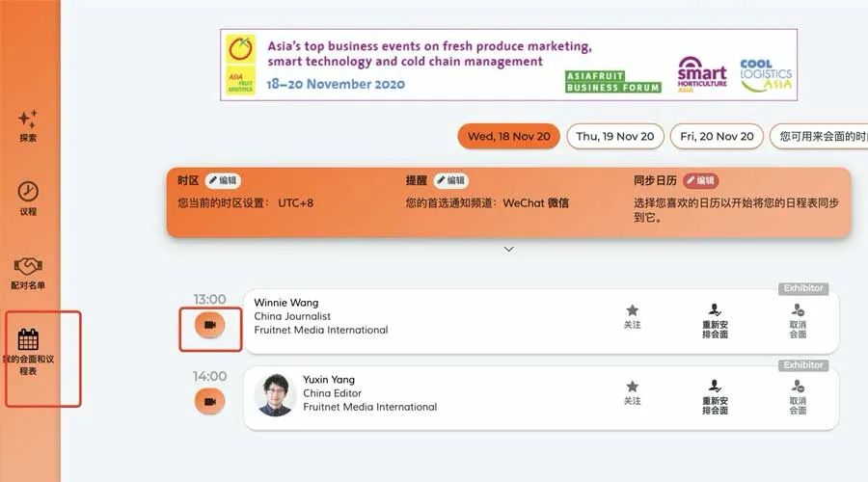
Task: Edit the 提醒 reminder channel setting
Action: pyautogui.click(x=450, y=180)
